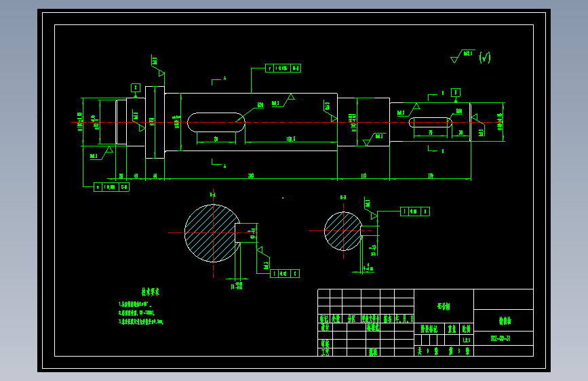Click section label above the large circle
The image size is (588, 381).
point(213,195)
